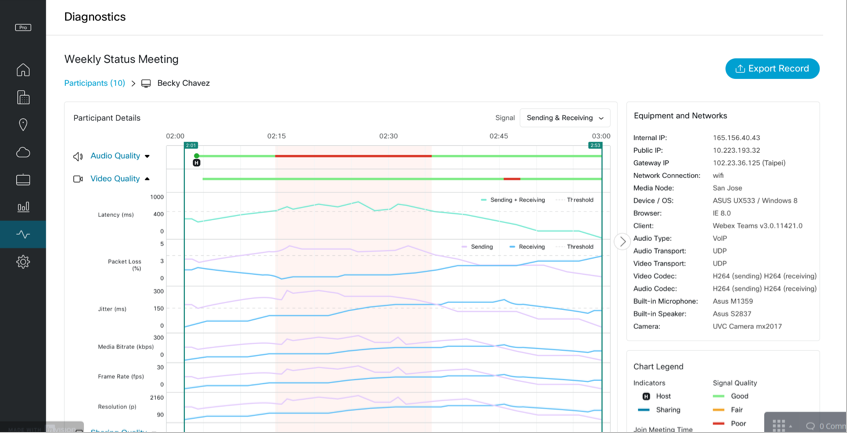
Task: Click the host H marker on timeline
Action: pyautogui.click(x=197, y=162)
